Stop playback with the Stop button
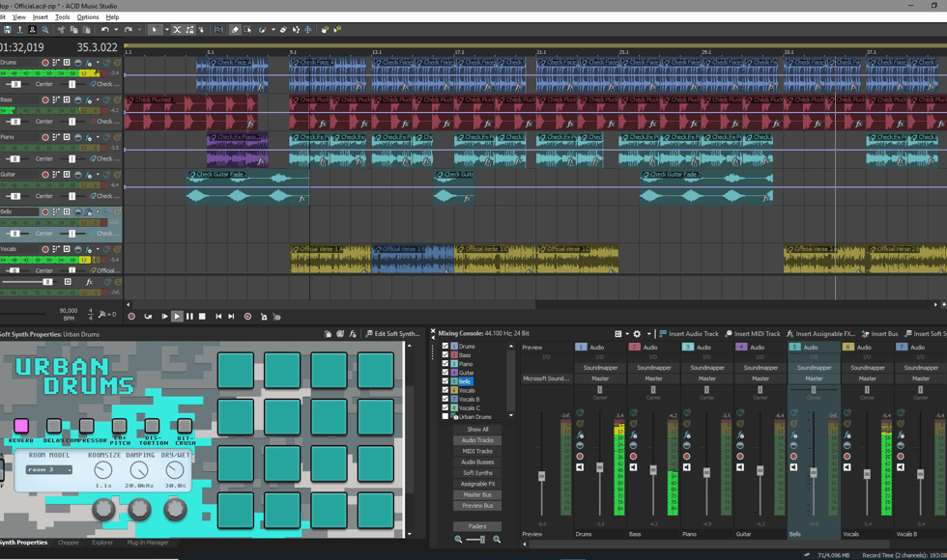The width and height of the screenshot is (947, 560). [x=202, y=317]
